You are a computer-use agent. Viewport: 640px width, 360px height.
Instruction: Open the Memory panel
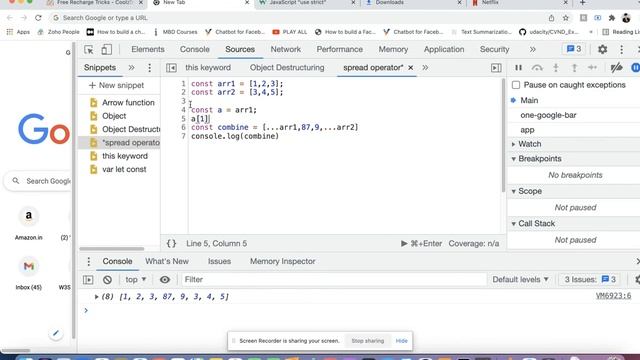click(393, 49)
